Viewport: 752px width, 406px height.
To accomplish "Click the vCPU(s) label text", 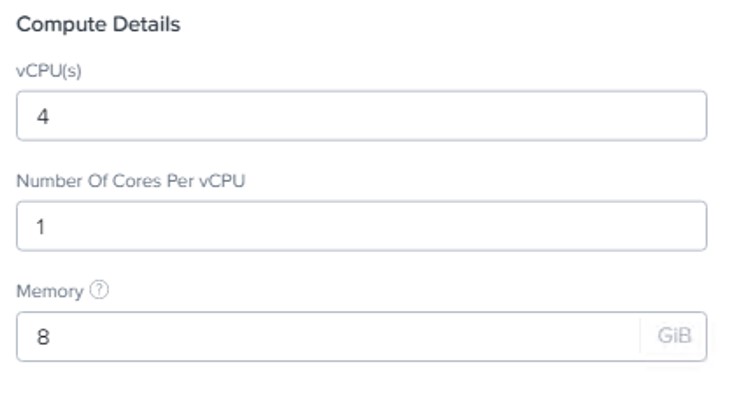I will [48, 70].
